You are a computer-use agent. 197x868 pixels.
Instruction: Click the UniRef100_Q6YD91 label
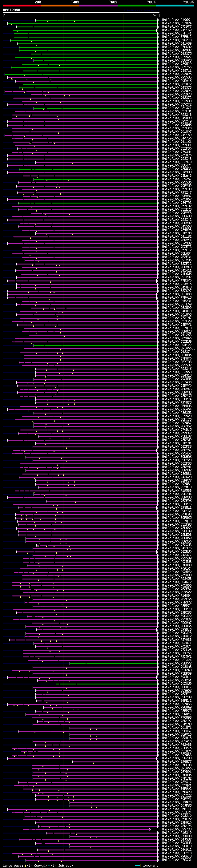(x=176, y=772)
